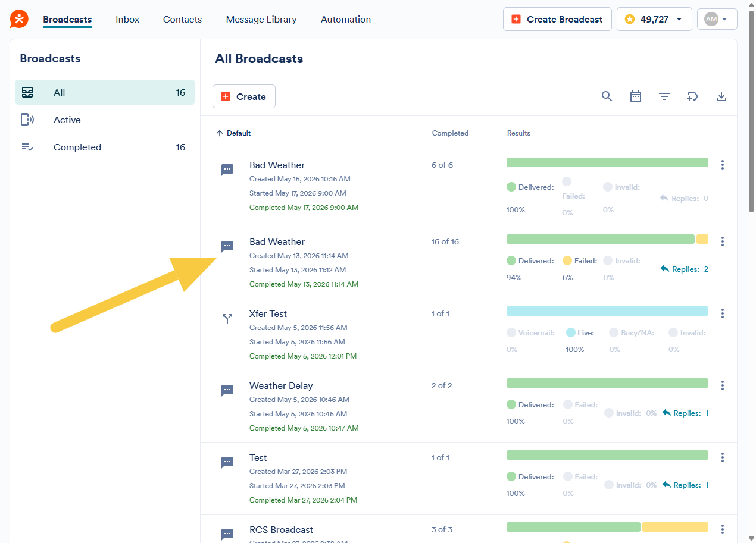Select Completed in Broadcasts sidebar

coord(105,147)
